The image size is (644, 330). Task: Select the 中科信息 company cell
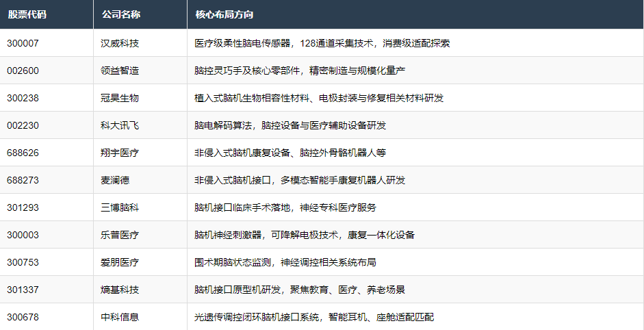[120, 317]
